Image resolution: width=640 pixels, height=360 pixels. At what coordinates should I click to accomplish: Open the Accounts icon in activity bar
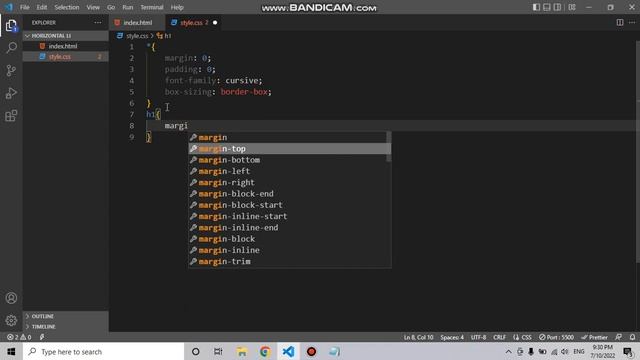11,298
